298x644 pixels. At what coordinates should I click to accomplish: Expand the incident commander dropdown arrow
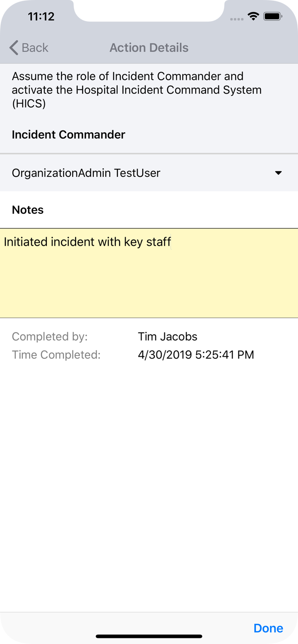tap(278, 173)
